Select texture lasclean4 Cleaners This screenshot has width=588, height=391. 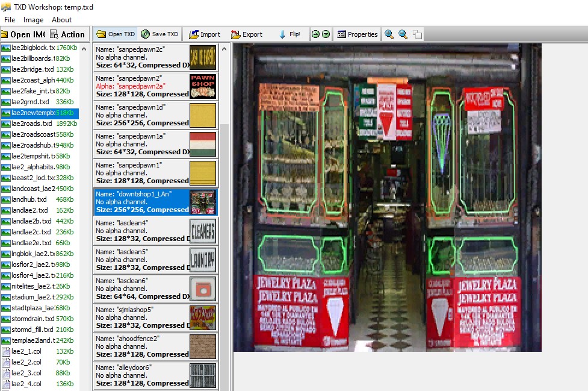pyautogui.click(x=156, y=231)
